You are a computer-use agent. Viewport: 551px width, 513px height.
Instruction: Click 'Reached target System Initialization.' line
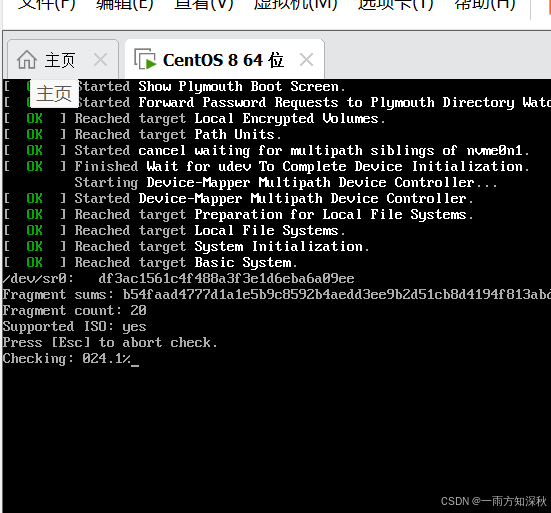point(187,247)
